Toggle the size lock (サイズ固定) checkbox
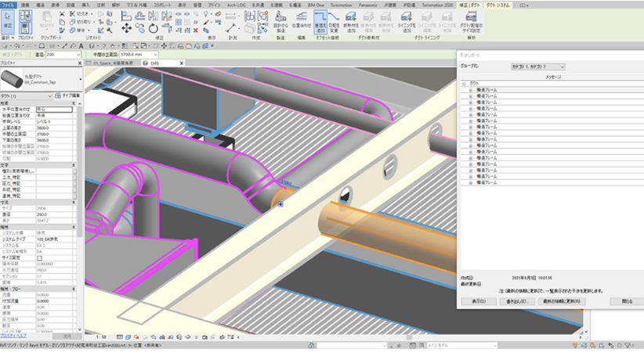The height and width of the screenshot is (353, 644). [x=40, y=258]
